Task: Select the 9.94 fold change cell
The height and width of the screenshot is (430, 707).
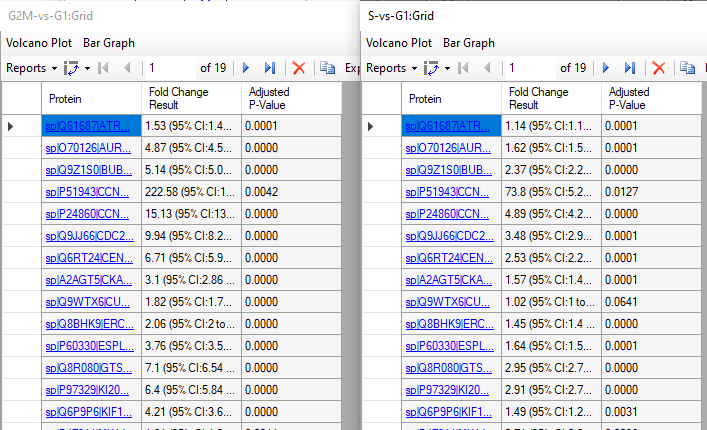Action: [192, 236]
